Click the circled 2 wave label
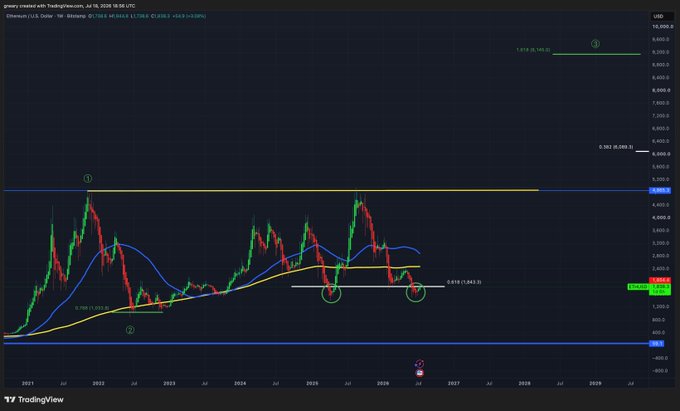This screenshot has width=680, height=411. tap(130, 330)
